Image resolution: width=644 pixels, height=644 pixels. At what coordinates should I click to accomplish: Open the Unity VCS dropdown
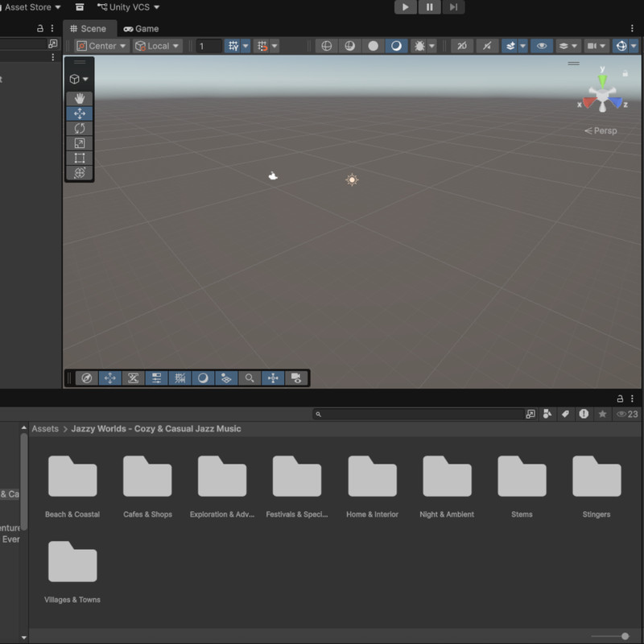coord(129,7)
